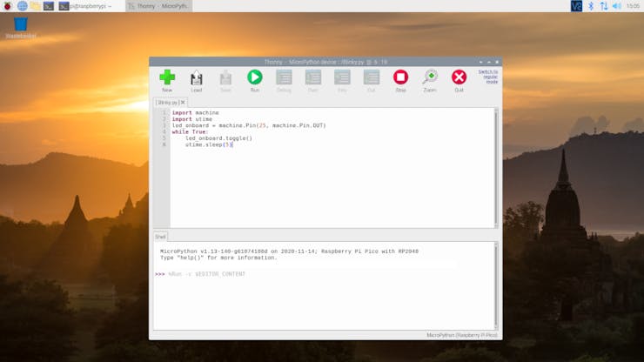Viewport: 644px width, 362px height.
Task: Create a new file with New button
Action: click(x=167, y=80)
